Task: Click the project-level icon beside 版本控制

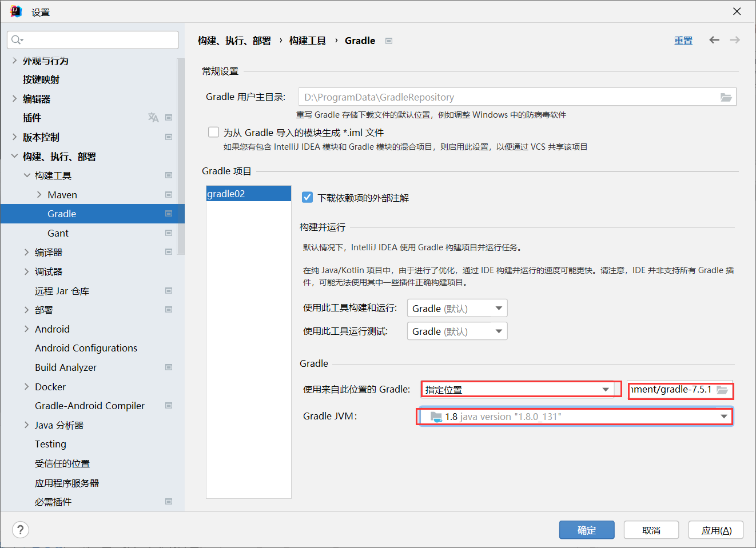Action: pyautogui.click(x=169, y=137)
